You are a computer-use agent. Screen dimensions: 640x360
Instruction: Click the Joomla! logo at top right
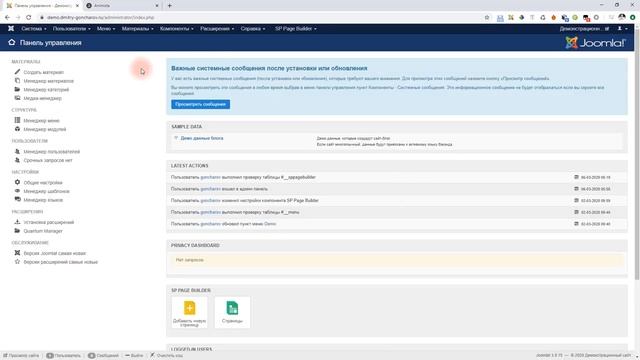(x=596, y=42)
